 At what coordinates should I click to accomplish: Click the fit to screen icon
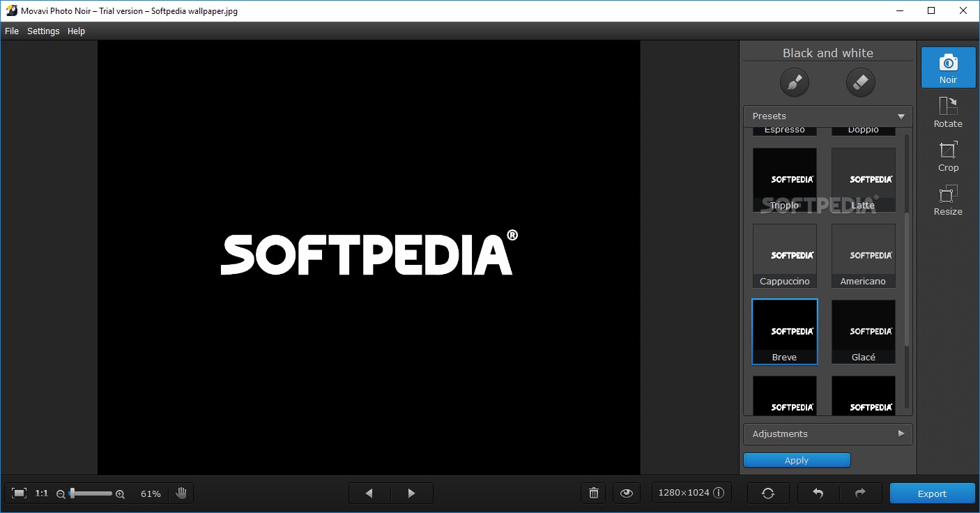(20, 493)
